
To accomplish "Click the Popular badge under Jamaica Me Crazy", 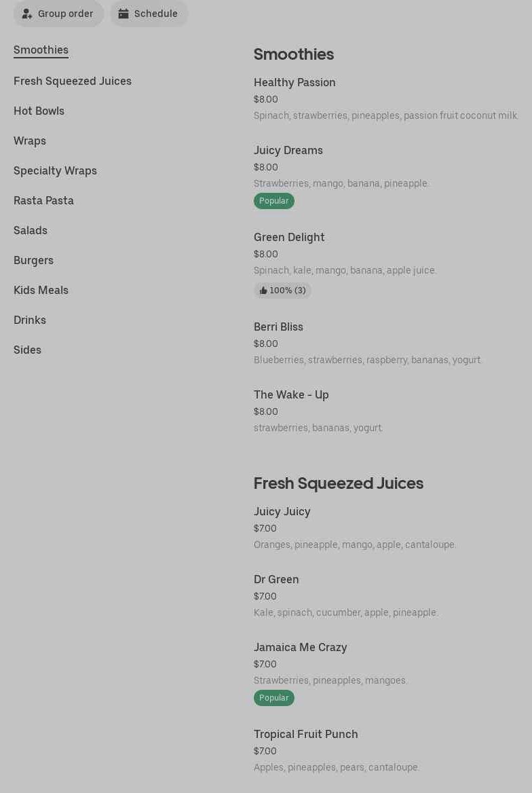I will coord(274,698).
